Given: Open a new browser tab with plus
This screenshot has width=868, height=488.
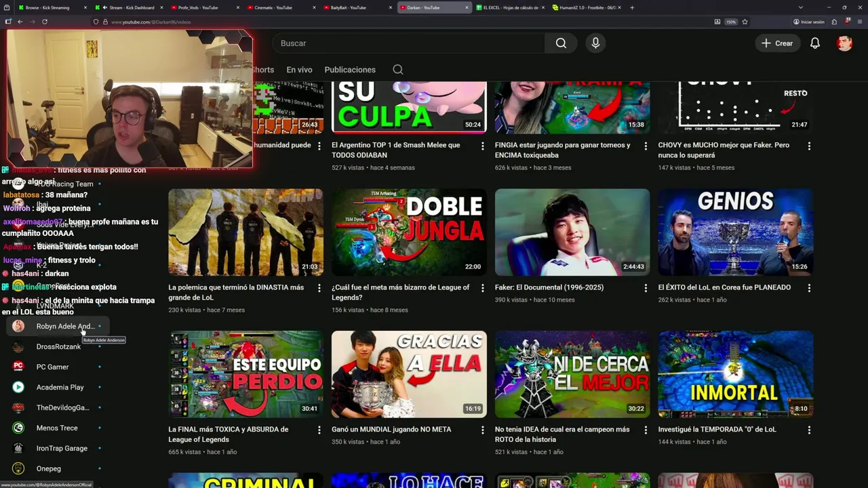Looking at the screenshot, I should click(x=632, y=7).
